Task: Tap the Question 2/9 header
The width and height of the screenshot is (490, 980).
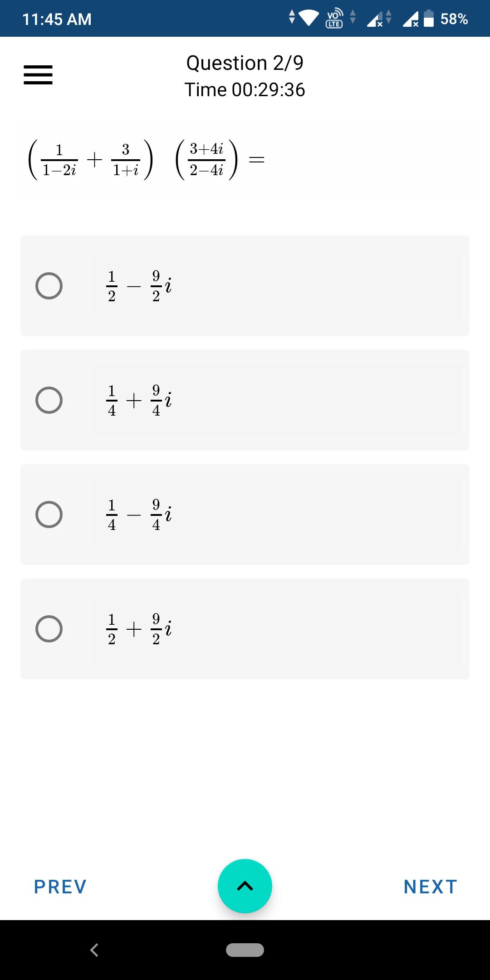Action: [x=245, y=63]
